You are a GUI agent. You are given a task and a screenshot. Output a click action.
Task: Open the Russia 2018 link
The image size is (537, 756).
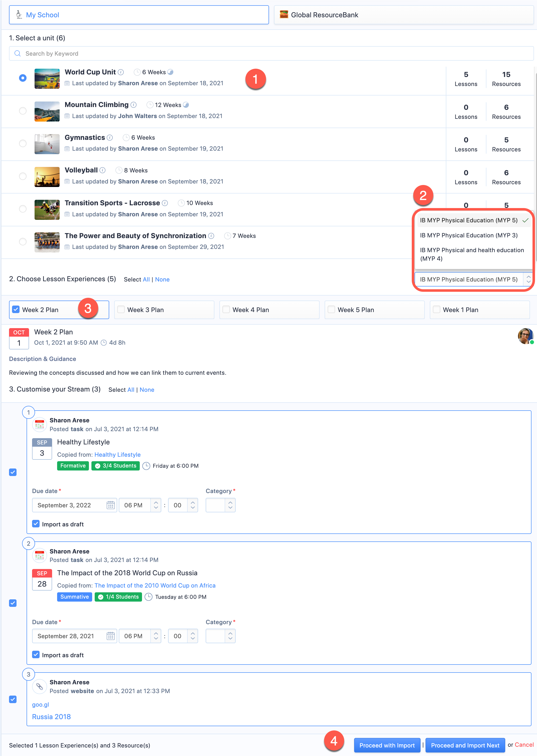51,717
